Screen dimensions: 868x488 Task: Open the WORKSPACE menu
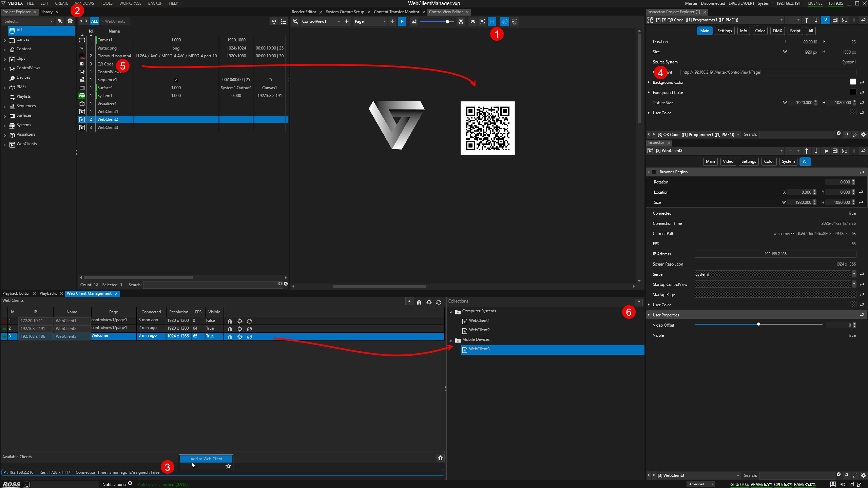pos(130,3)
